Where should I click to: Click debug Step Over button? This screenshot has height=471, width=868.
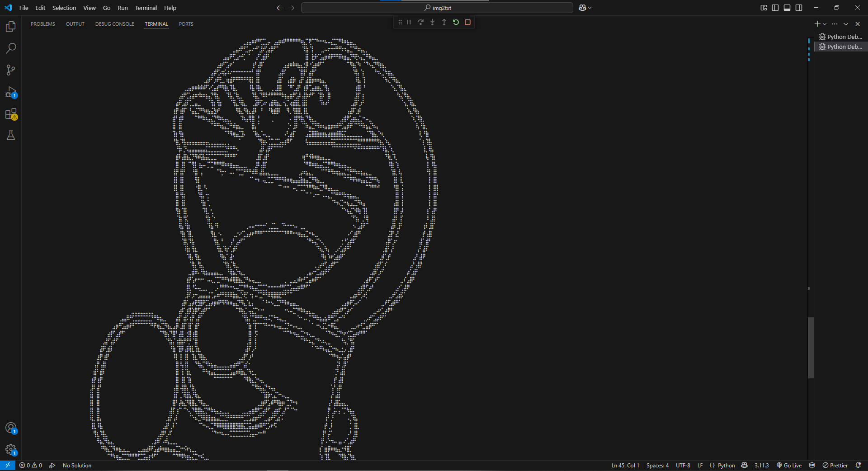pyautogui.click(x=420, y=22)
